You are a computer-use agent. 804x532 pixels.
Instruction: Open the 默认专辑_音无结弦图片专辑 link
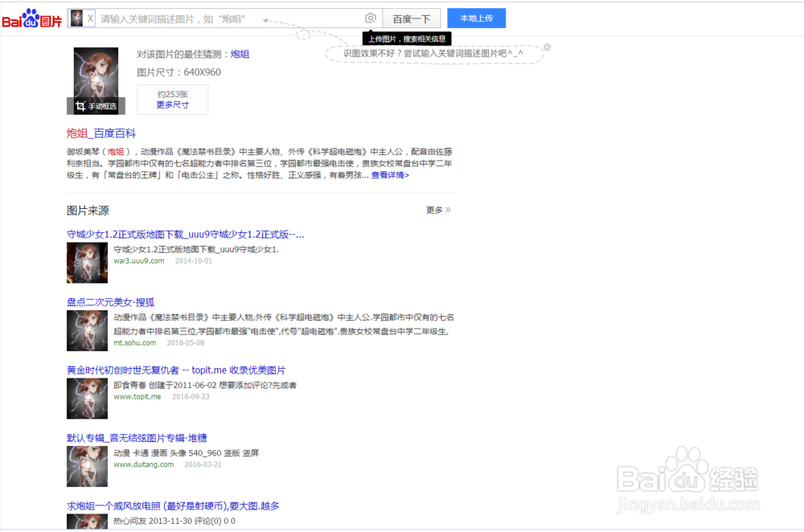pos(135,437)
